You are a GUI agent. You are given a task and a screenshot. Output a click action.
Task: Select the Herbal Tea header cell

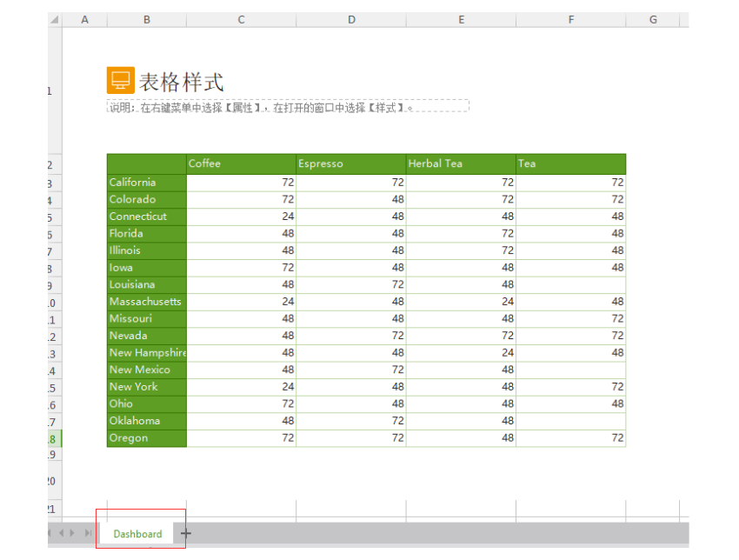(461, 163)
